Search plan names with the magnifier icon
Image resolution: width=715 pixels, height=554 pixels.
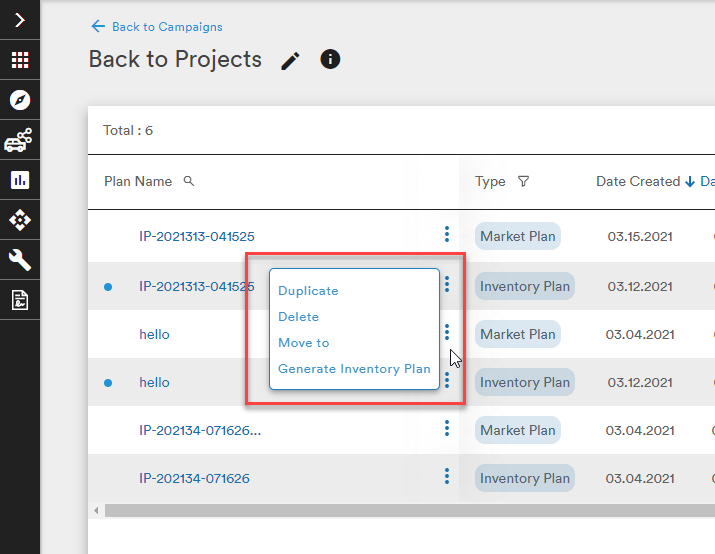(189, 181)
